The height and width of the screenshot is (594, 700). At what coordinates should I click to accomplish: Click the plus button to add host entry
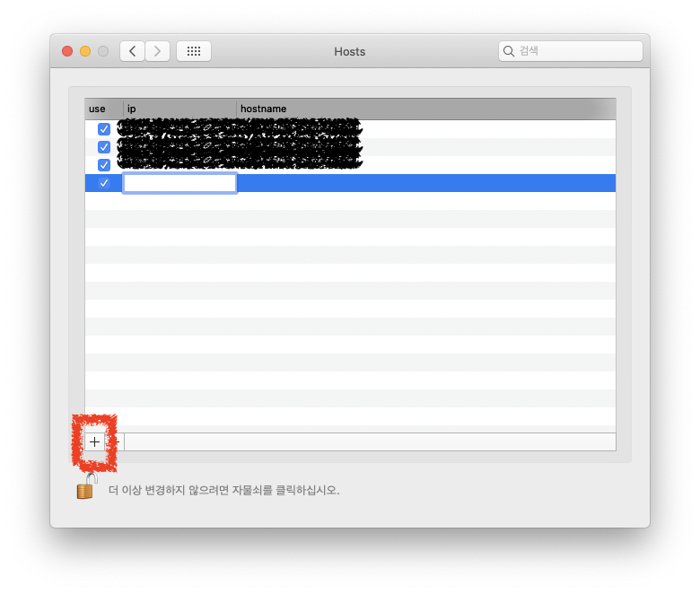(x=94, y=441)
